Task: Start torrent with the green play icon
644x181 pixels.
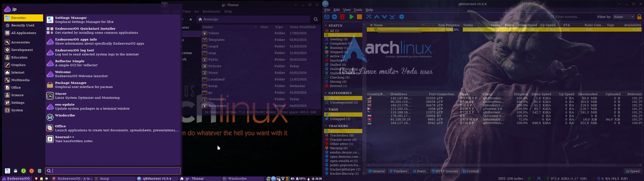Action: [x=351, y=17]
